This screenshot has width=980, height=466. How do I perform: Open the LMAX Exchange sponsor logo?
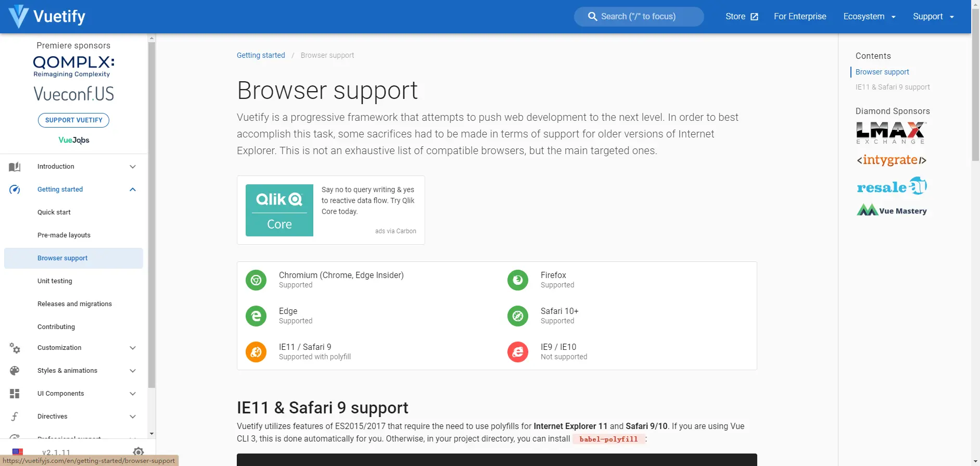(892, 133)
